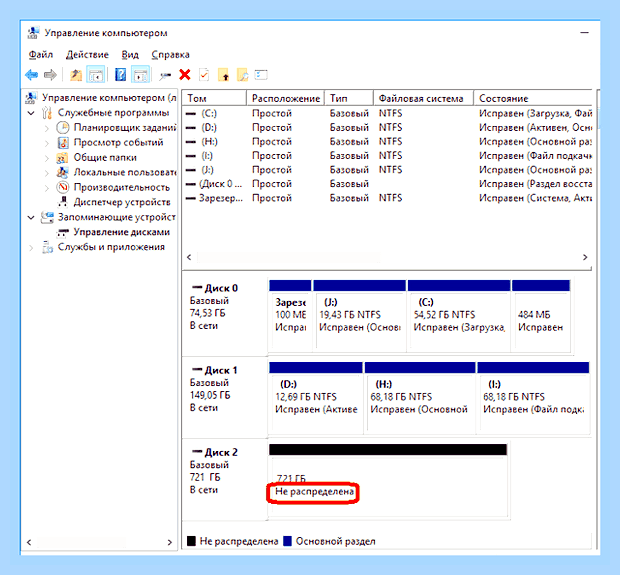Click the tree pane left scroll arrow

(x=29, y=542)
